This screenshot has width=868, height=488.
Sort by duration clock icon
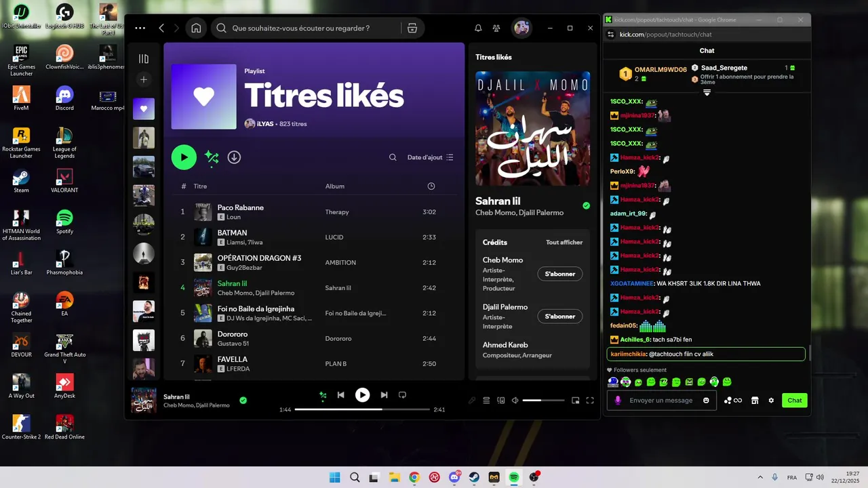pos(431,186)
